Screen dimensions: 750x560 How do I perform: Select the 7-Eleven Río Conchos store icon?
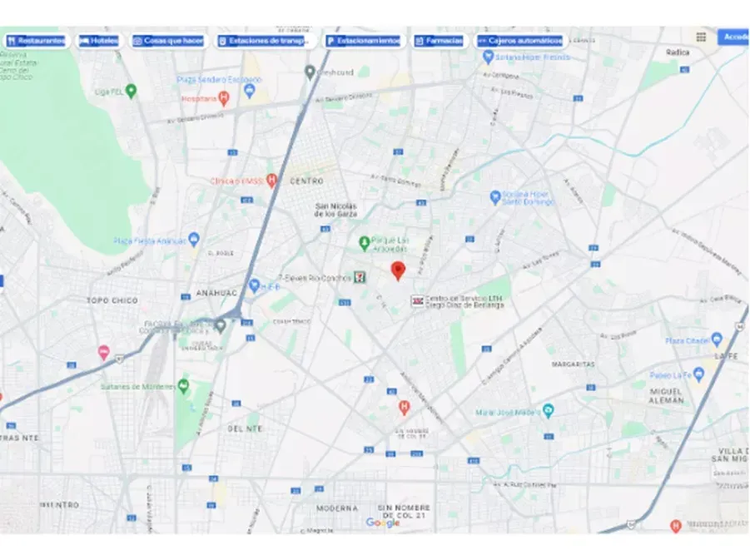pos(360,277)
